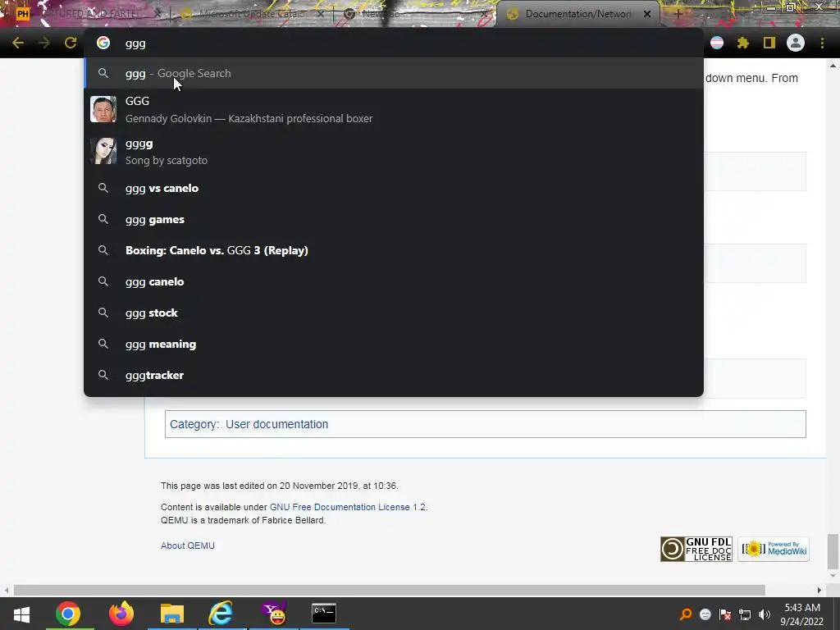Click the network tray icon

745,614
